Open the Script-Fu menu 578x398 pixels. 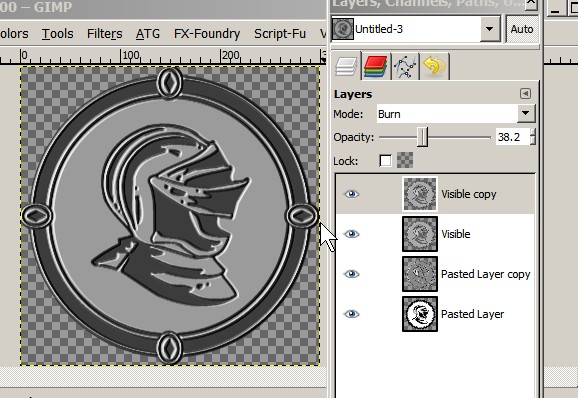[x=280, y=34]
